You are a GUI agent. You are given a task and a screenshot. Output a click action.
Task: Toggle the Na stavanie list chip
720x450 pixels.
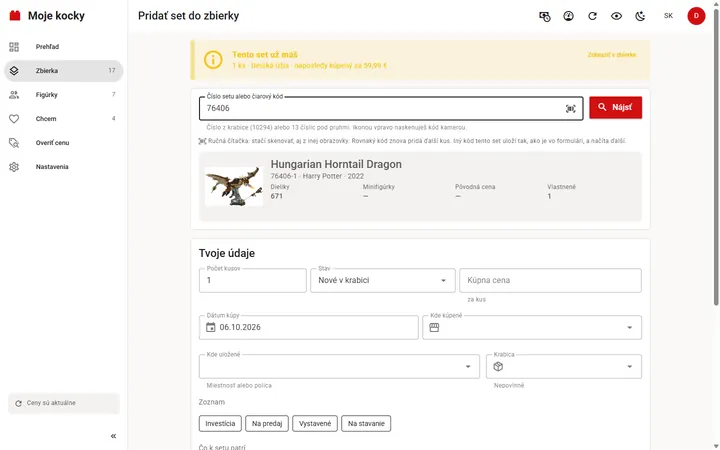pyautogui.click(x=366, y=424)
